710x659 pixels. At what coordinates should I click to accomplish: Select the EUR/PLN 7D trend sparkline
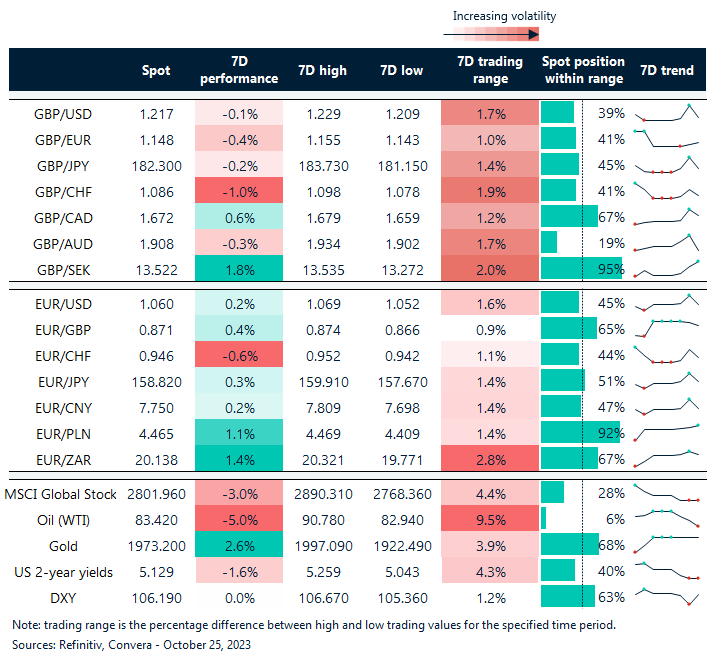tap(666, 432)
